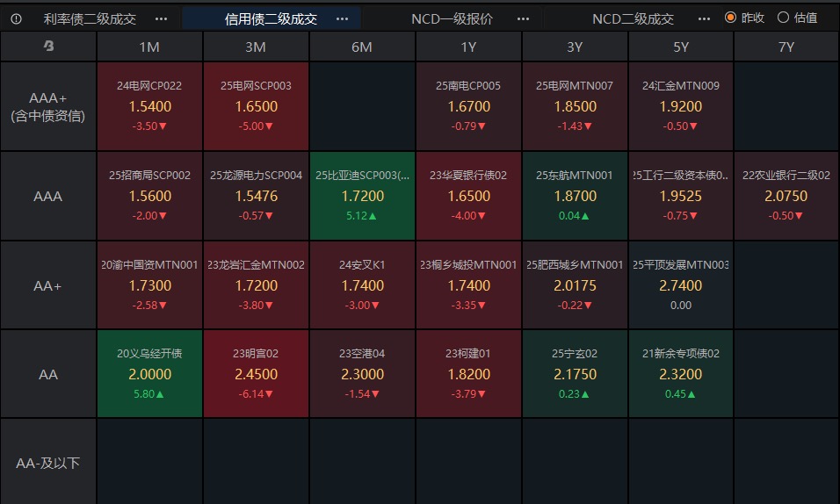Switch to the 信用债二级成交 tab

[272, 18]
